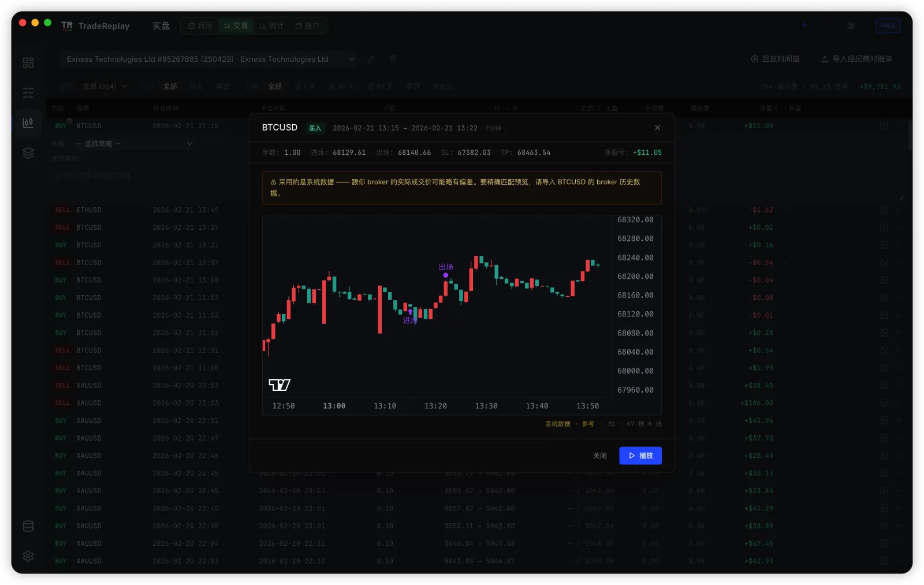The width and height of the screenshot is (924, 585).
Task: Open the layers stack sidebar icon
Action: [28, 152]
